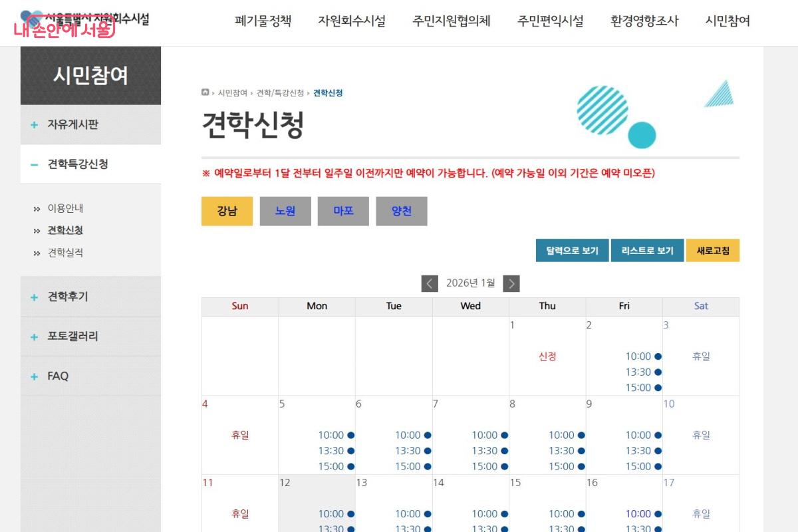Select the 마포 region tab

(x=344, y=211)
